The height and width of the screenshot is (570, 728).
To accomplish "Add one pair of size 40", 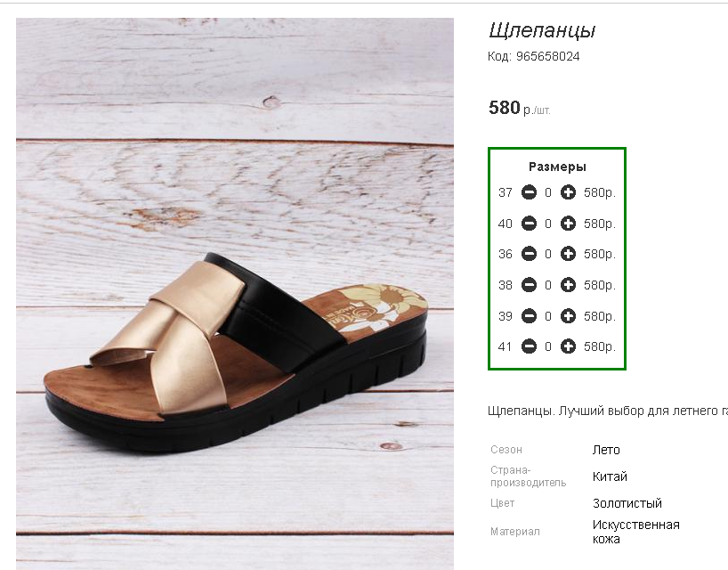I will pyautogui.click(x=568, y=224).
